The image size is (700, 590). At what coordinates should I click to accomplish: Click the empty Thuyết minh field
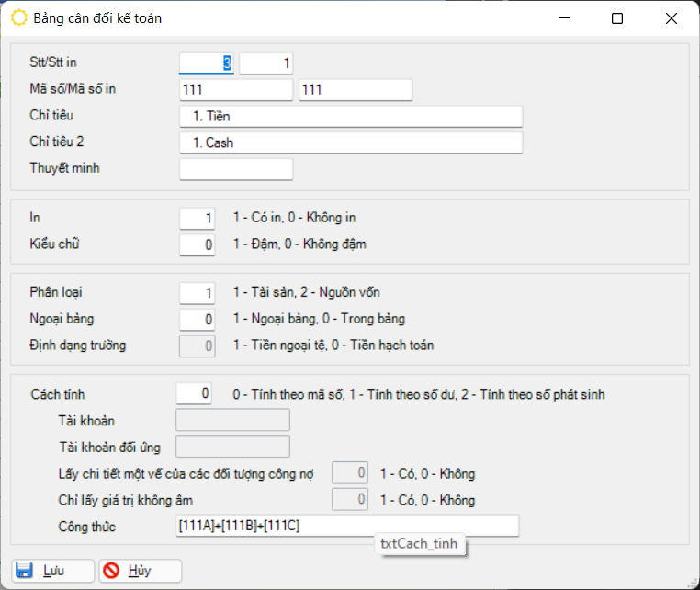236,169
